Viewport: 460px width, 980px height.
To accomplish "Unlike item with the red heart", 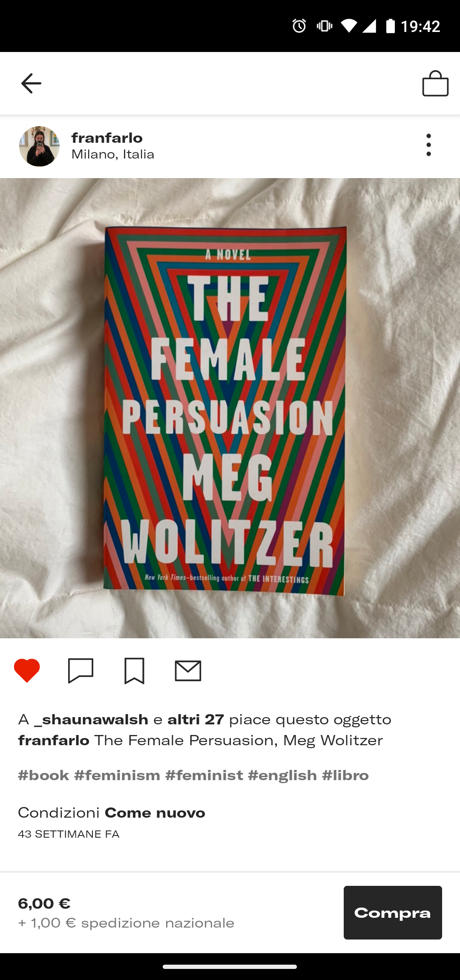I will coord(27,670).
